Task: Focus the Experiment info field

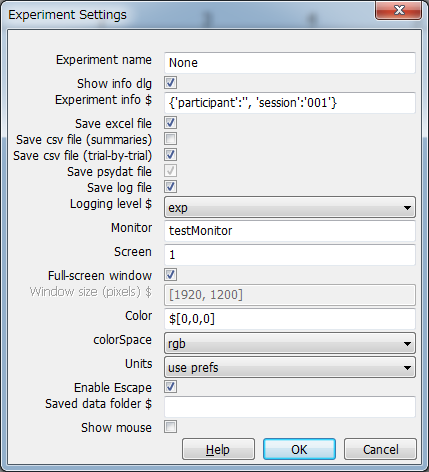Action: [290, 103]
